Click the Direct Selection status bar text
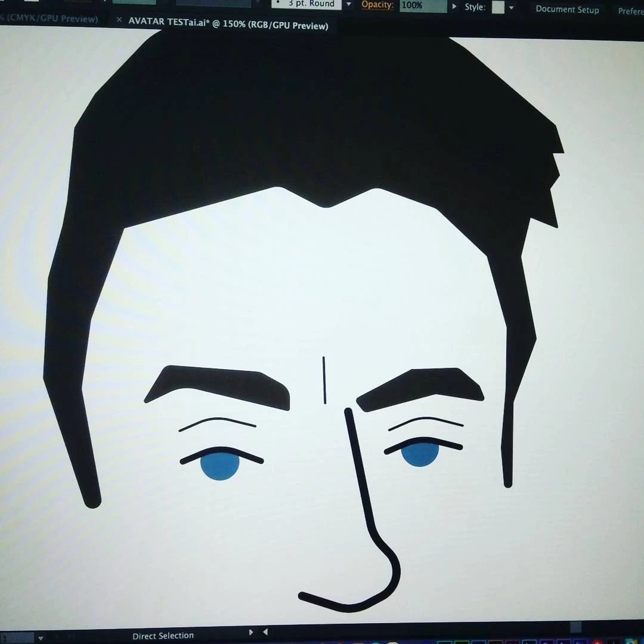The height and width of the screenshot is (644, 644). [x=163, y=636]
